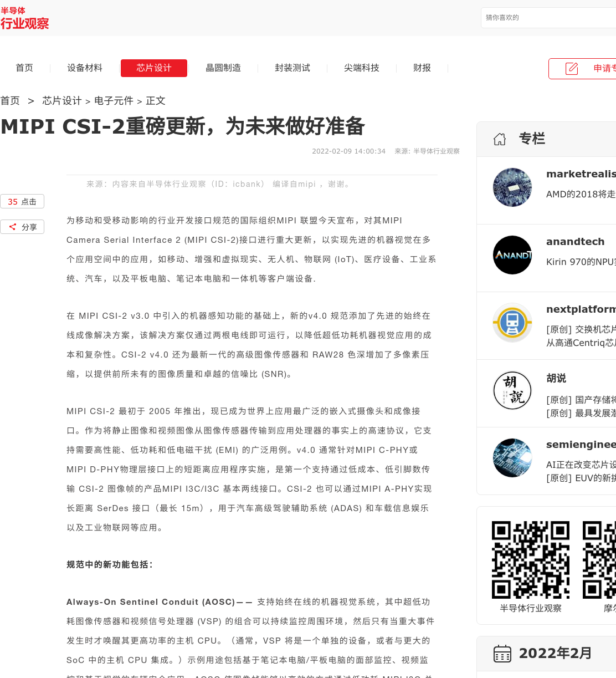Go to 首页 navigation tab
The image size is (616, 678).
click(24, 68)
